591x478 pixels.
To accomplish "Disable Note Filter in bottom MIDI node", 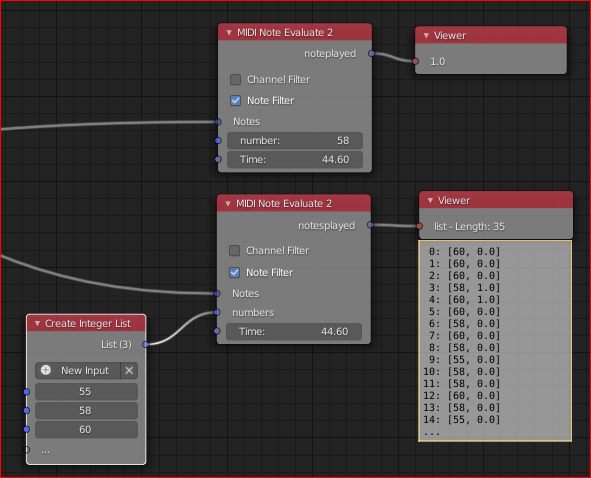I will click(x=234, y=273).
